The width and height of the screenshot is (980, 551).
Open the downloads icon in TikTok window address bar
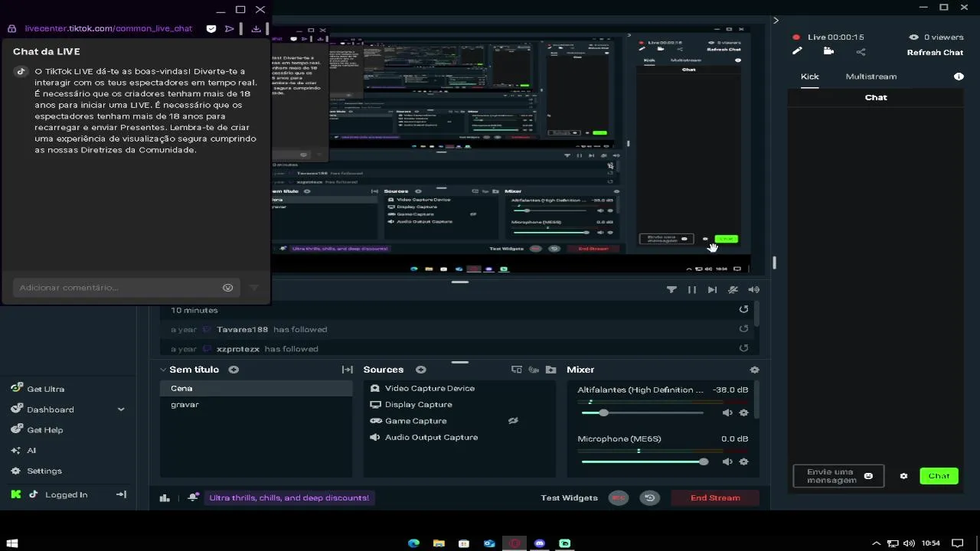click(x=256, y=28)
